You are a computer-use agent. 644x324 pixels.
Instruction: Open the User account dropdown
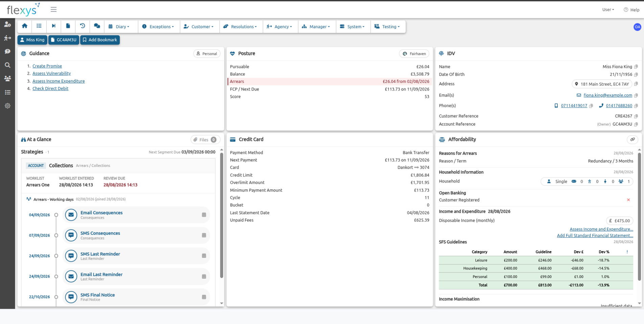pos(608,10)
